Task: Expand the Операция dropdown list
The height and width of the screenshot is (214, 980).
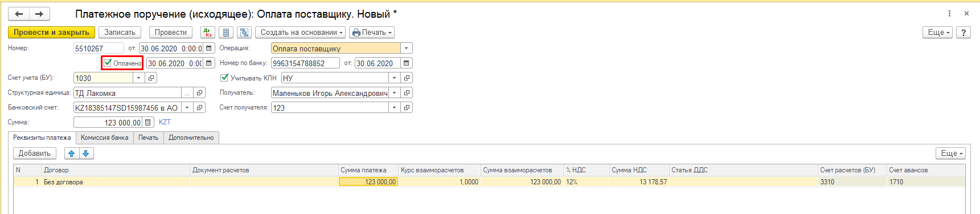Action: [x=406, y=49]
